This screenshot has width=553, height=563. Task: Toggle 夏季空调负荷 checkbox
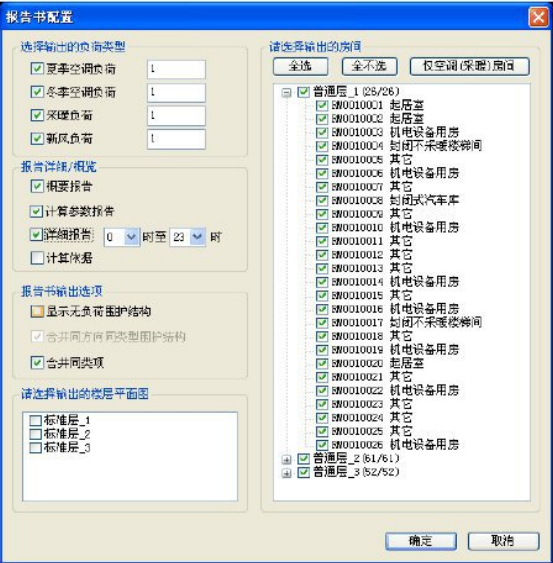[x=37, y=69]
